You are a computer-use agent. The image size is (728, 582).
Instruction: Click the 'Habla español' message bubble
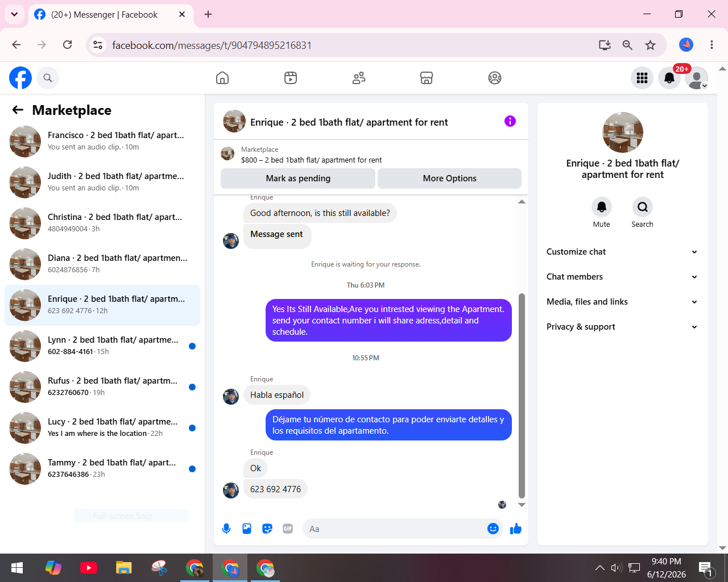click(x=277, y=395)
